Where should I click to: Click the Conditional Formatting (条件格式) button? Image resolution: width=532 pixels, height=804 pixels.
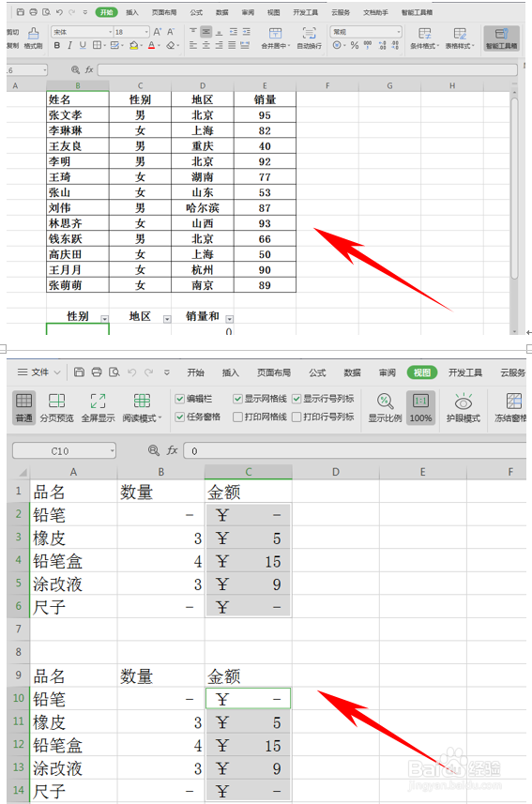click(x=425, y=38)
